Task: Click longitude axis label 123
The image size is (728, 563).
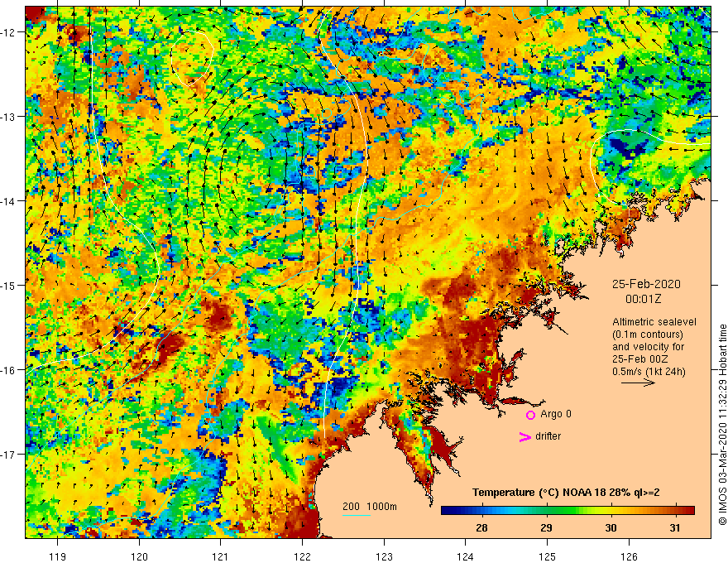Action: pos(384,556)
